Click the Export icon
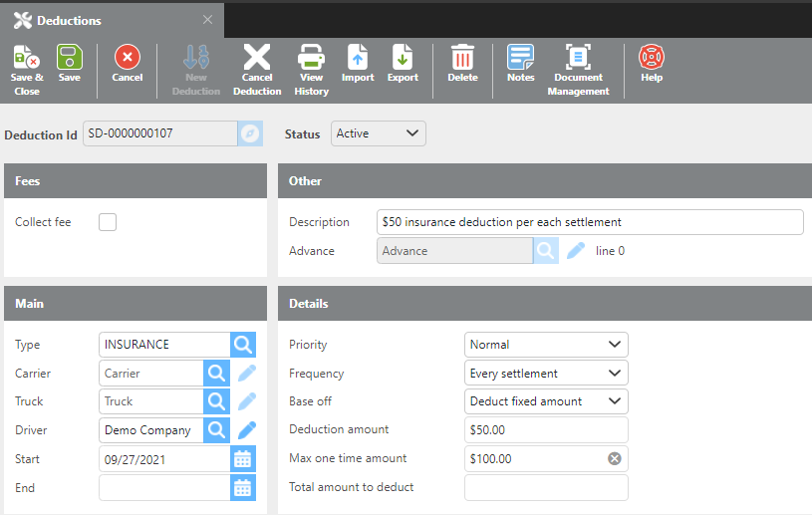The width and height of the screenshot is (812, 515). [x=403, y=58]
